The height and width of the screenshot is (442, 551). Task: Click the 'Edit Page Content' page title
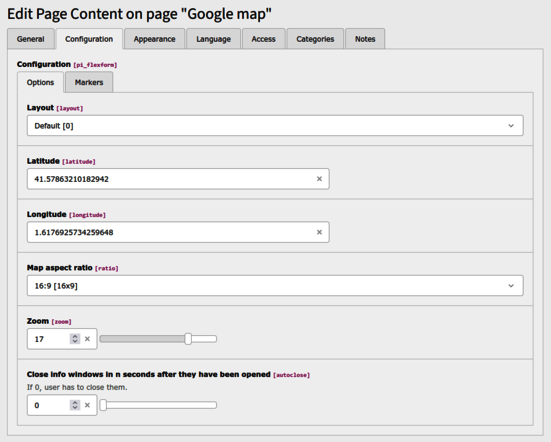tap(140, 14)
